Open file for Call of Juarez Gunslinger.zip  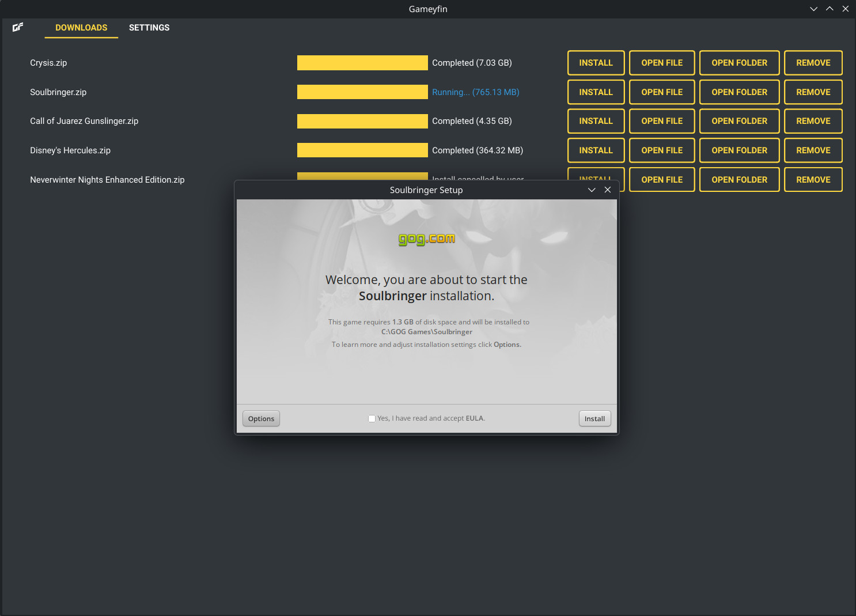[662, 121]
